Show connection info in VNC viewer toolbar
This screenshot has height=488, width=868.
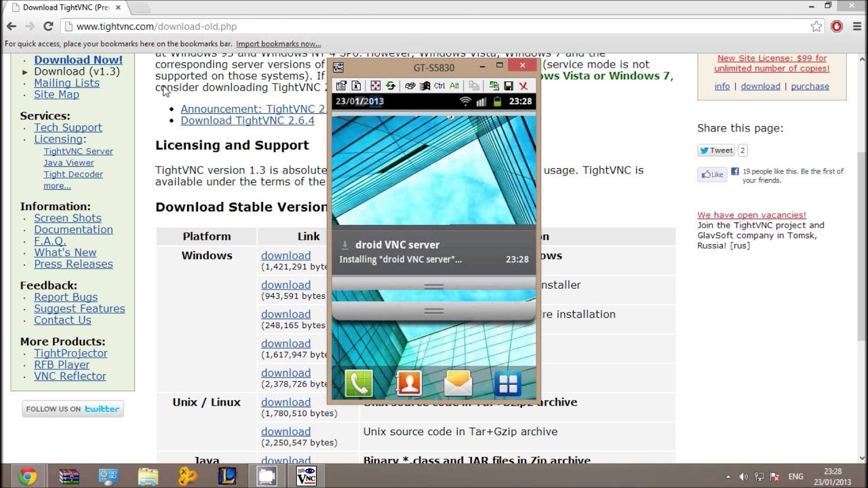(356, 86)
